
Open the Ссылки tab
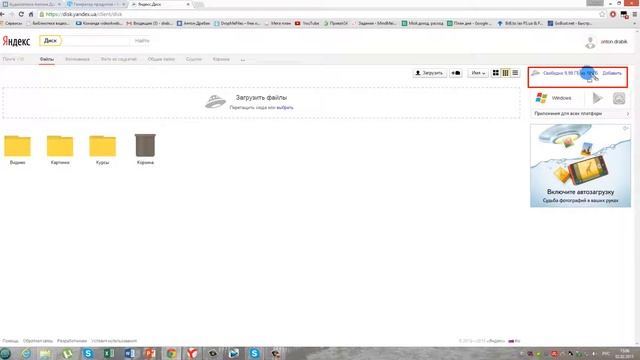coord(194,59)
